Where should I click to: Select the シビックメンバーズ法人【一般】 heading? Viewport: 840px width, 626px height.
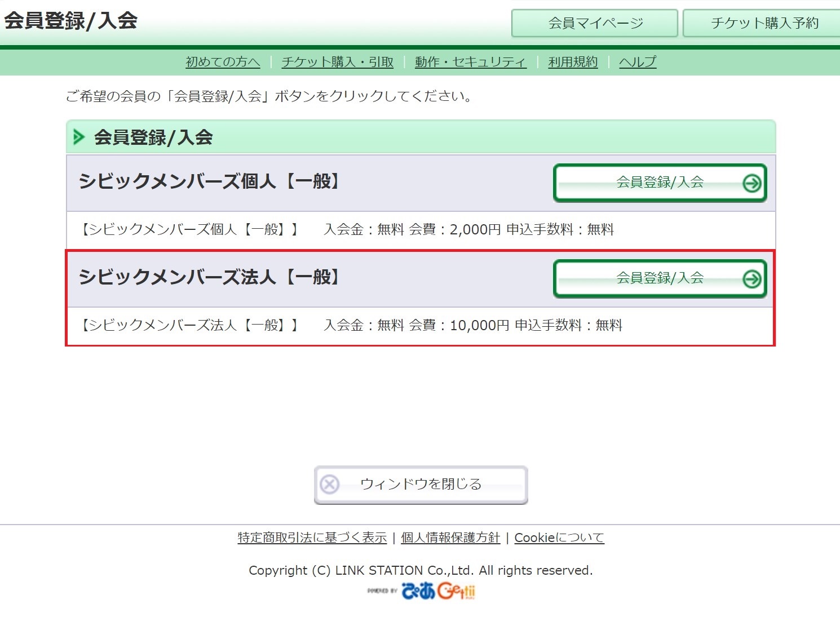[210, 278]
